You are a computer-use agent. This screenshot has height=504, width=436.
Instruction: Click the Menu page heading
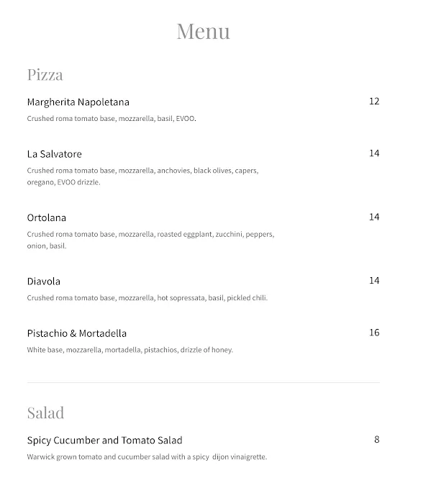coord(204,31)
